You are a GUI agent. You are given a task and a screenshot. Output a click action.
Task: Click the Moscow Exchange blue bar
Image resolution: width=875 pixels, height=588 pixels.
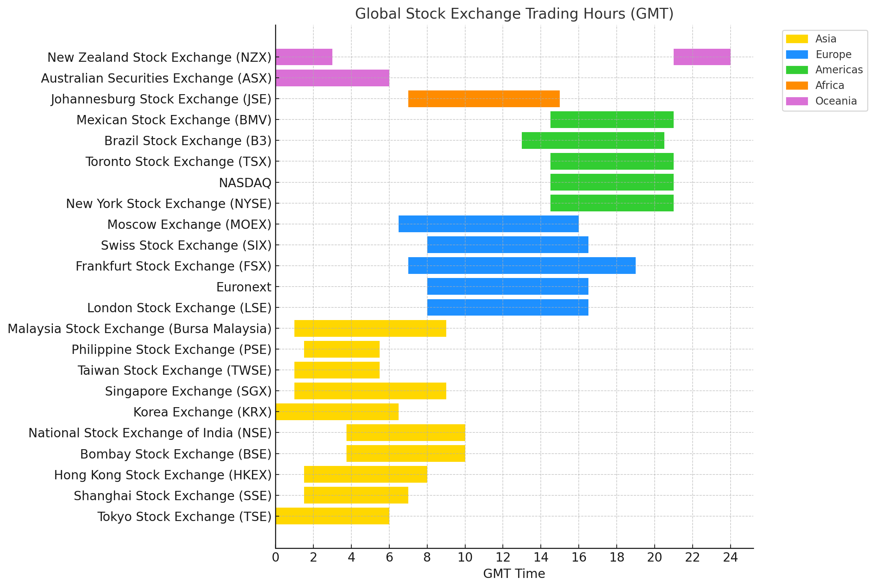pyautogui.click(x=488, y=224)
